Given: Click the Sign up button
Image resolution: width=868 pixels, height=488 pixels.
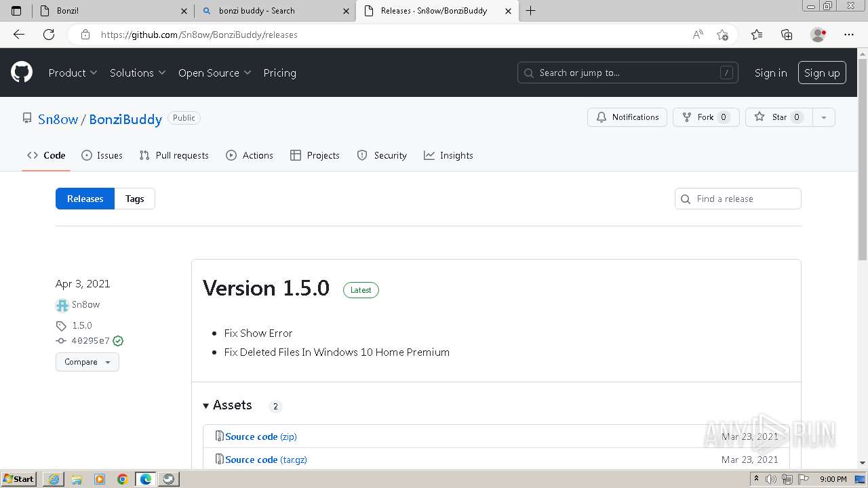Looking at the screenshot, I should (822, 73).
